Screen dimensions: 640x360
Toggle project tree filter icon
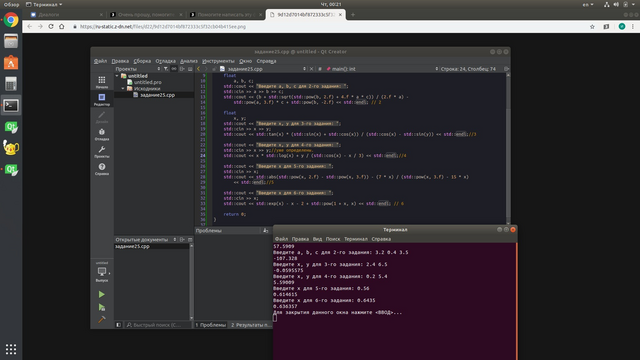pos(166,69)
